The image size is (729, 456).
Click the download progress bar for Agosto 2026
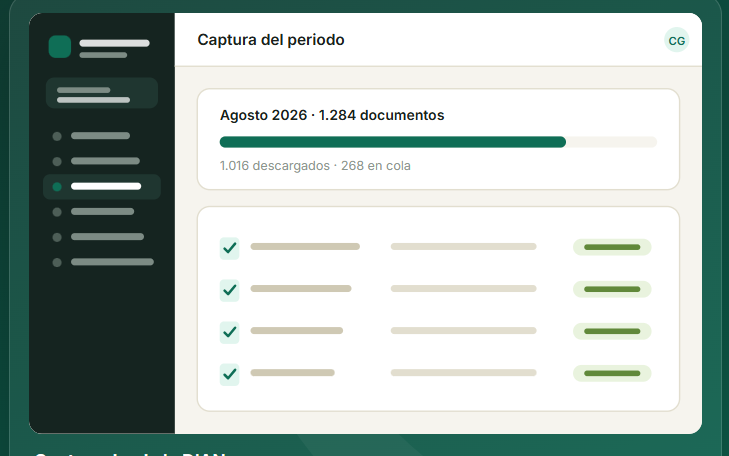(438, 142)
